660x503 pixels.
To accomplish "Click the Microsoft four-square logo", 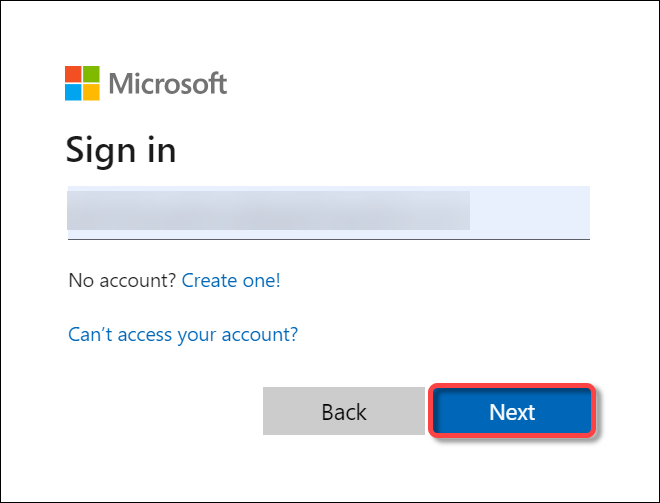I will 82,83.
